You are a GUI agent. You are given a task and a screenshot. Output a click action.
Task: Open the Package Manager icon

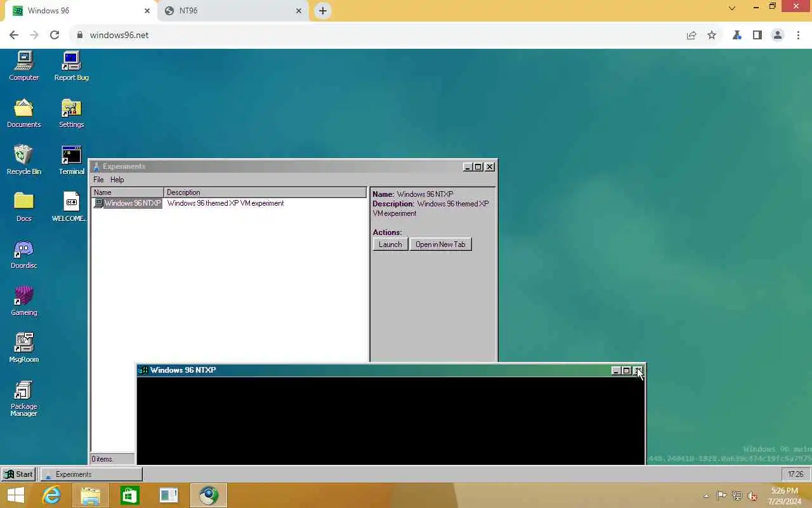[23, 398]
